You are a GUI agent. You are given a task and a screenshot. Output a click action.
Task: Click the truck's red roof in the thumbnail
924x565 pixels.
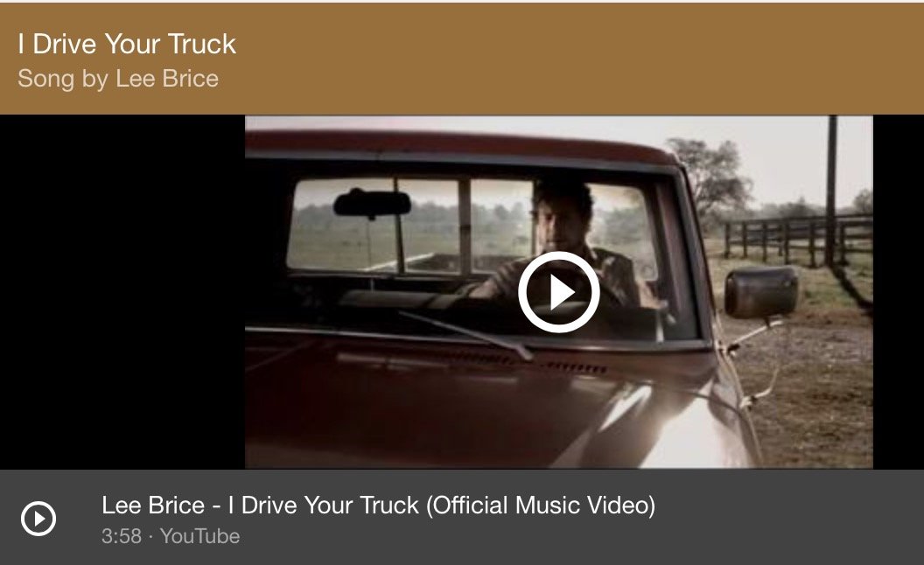coord(459,145)
